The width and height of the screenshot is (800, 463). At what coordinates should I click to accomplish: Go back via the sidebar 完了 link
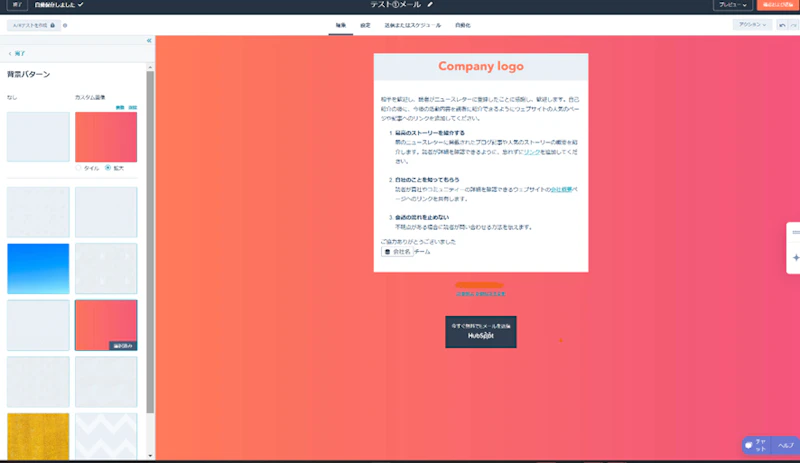point(17,54)
